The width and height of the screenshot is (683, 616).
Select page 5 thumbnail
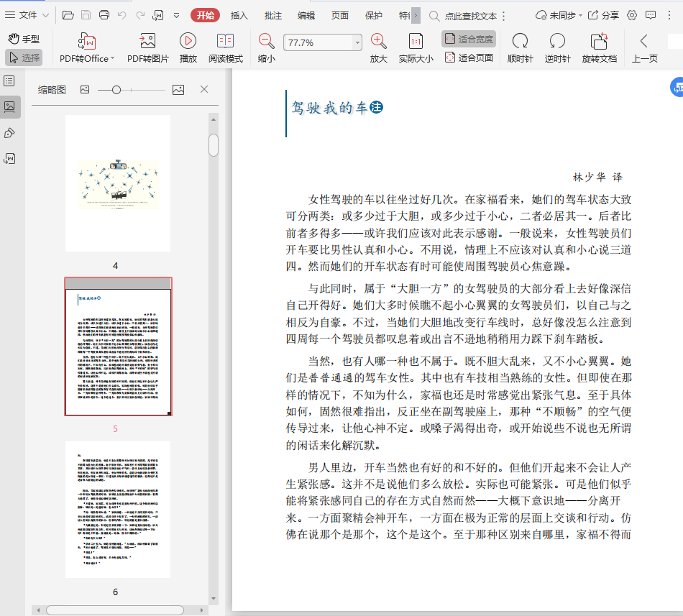[118, 346]
